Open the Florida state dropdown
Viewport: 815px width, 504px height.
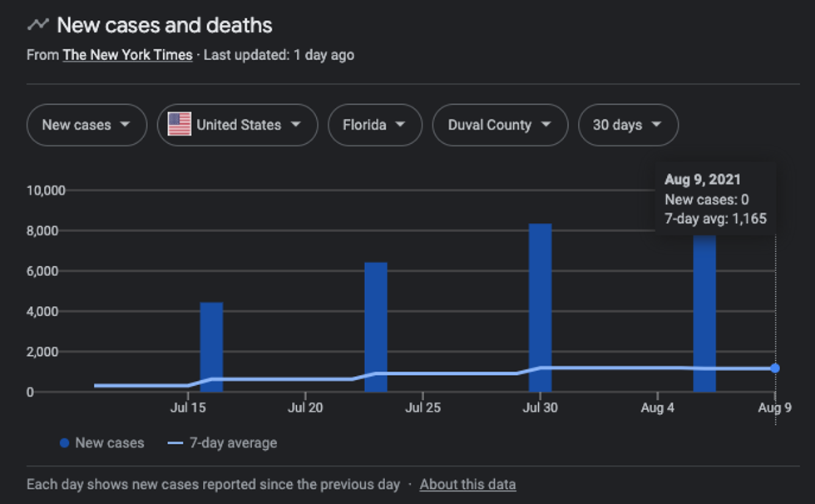pos(374,125)
